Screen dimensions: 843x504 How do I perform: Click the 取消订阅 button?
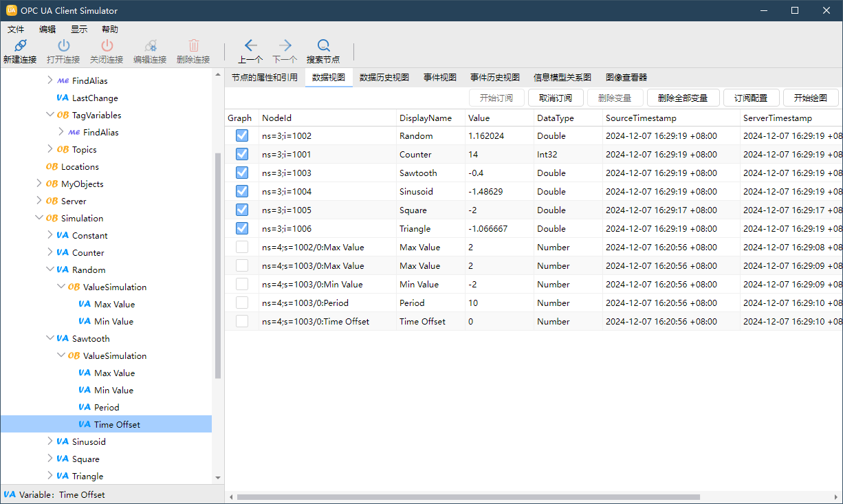555,98
